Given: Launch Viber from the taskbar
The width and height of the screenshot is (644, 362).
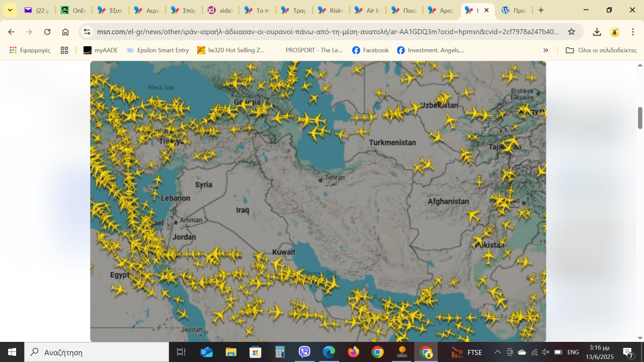Looking at the screenshot, I should [x=304, y=352].
